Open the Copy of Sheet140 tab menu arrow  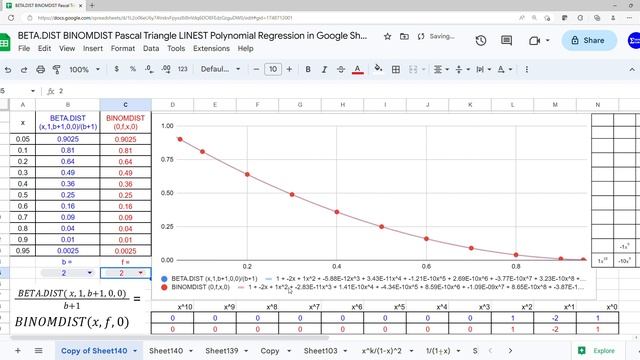tap(135, 351)
